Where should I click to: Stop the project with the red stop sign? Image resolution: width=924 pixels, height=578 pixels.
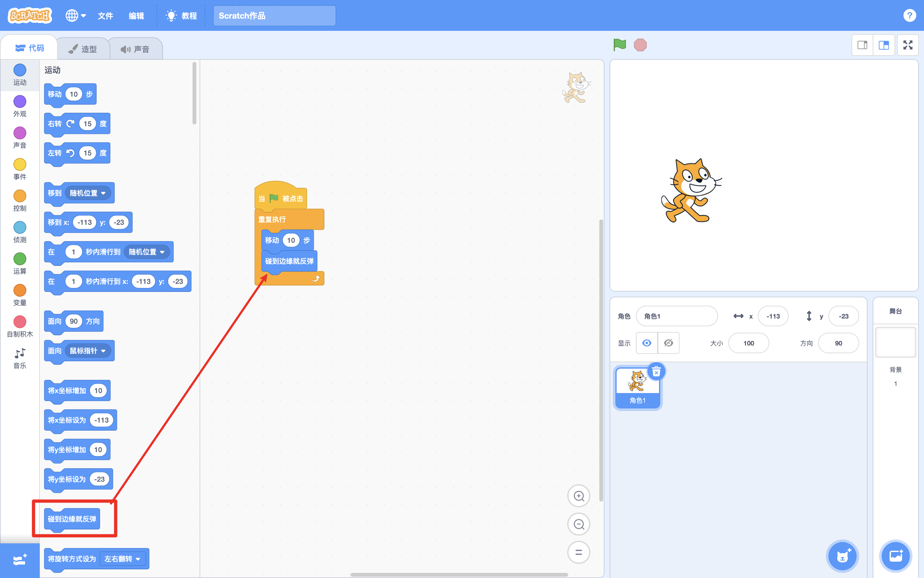(640, 45)
